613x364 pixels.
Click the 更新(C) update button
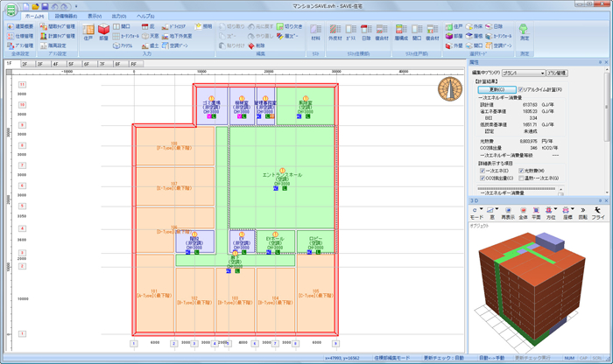[497, 90]
